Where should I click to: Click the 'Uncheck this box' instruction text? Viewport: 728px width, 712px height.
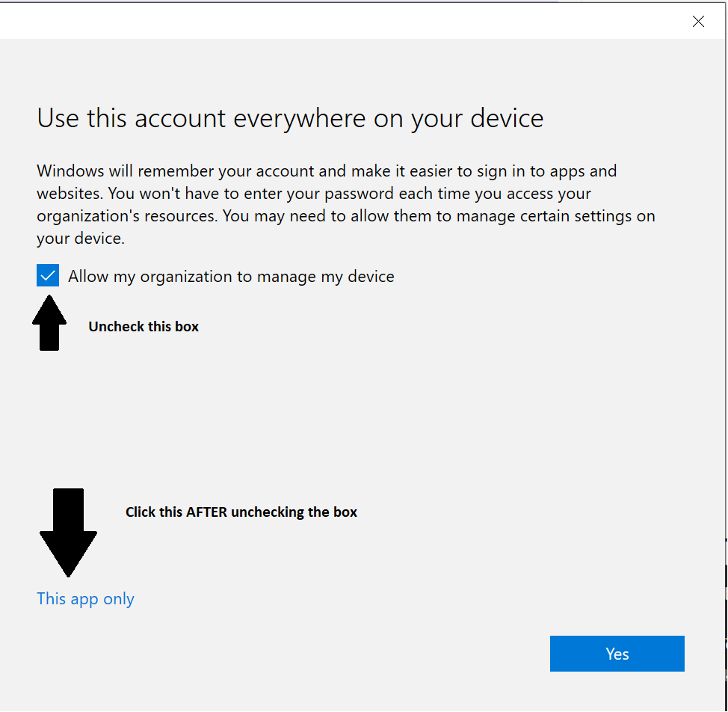[x=144, y=327]
